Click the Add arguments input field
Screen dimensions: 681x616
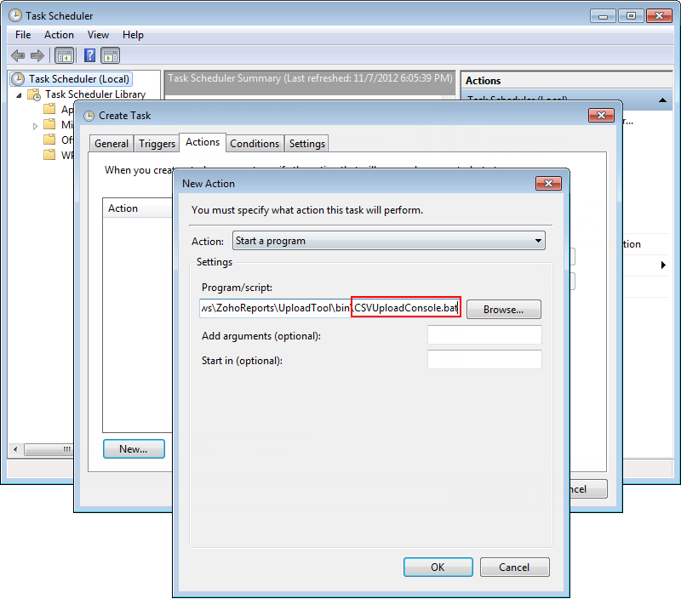click(x=484, y=335)
